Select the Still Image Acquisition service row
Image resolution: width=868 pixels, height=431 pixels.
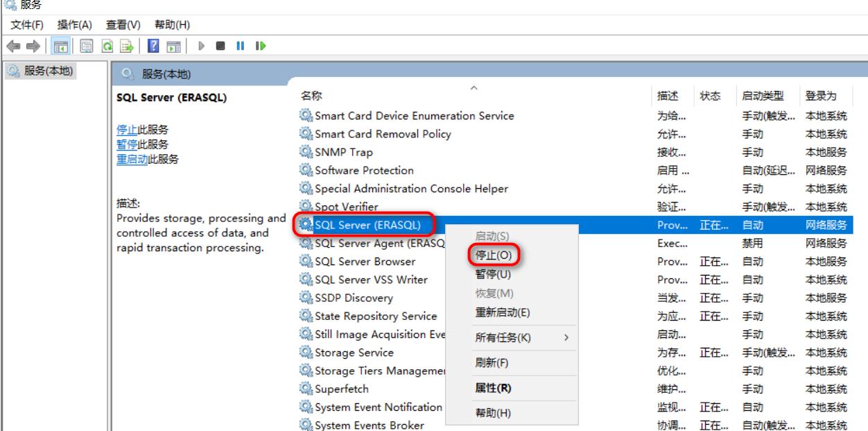click(380, 335)
